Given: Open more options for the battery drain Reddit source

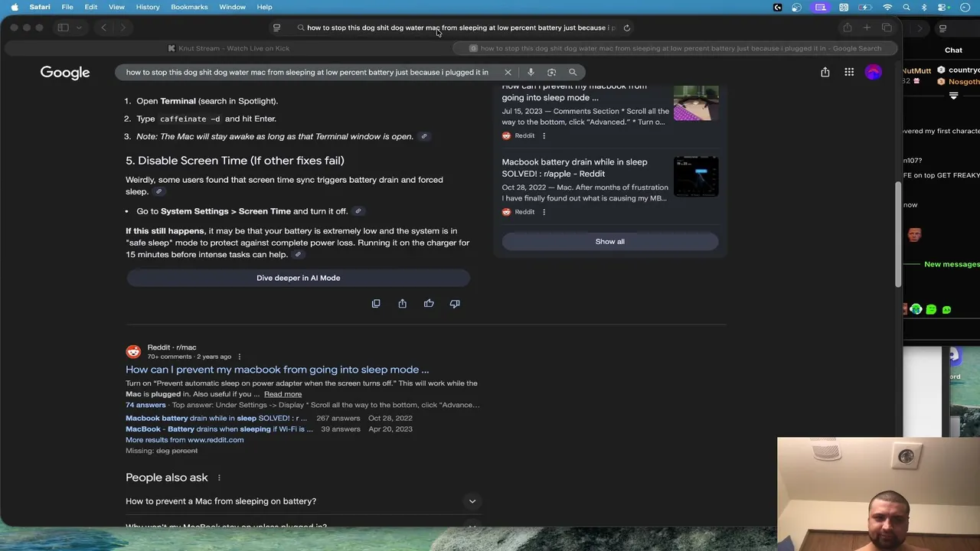Looking at the screenshot, I should click(x=544, y=212).
